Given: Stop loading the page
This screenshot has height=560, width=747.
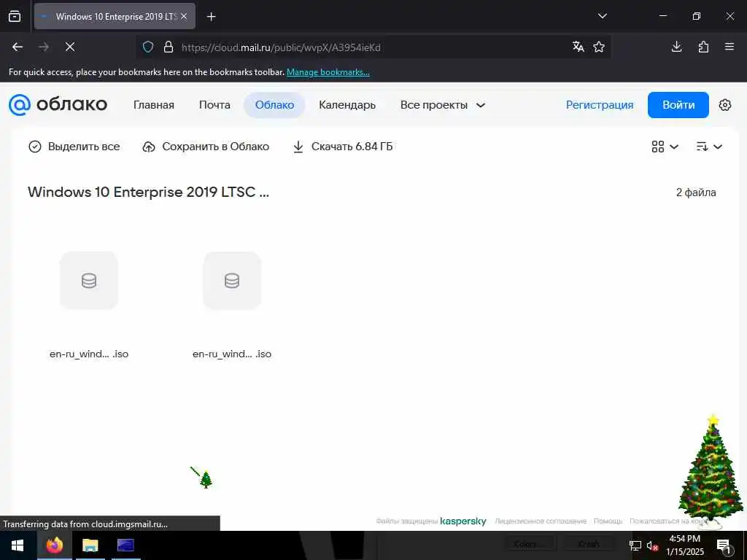Looking at the screenshot, I should (x=70, y=47).
